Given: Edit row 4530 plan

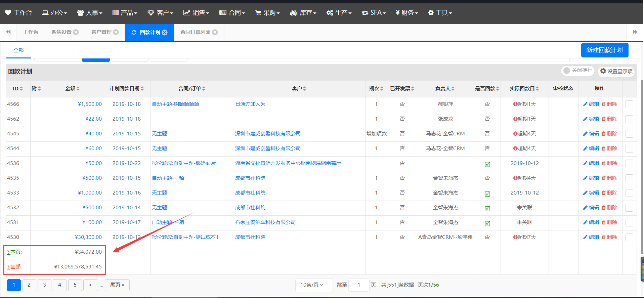Looking at the screenshot, I should (591, 237).
